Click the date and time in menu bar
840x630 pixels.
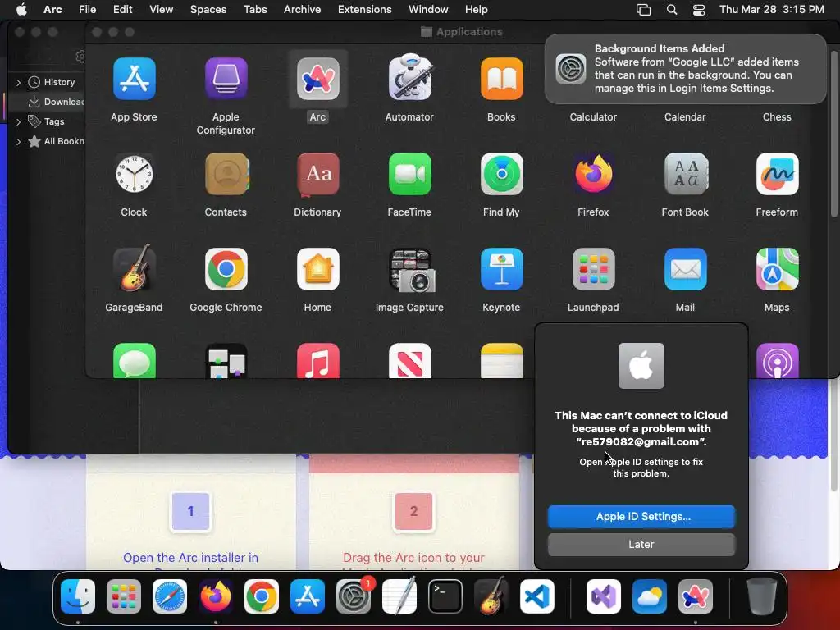771,9
